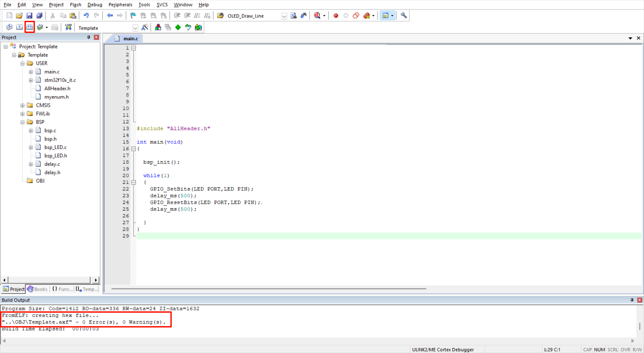The width and height of the screenshot is (644, 353).
Task: Select AllHeader.h in the project tree
Action: pos(57,89)
